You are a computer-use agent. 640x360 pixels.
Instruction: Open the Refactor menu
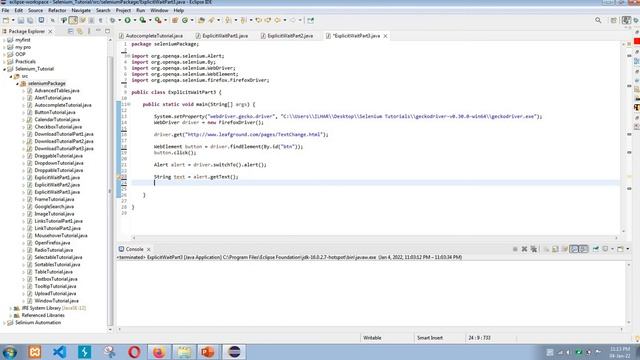pos(57,10)
